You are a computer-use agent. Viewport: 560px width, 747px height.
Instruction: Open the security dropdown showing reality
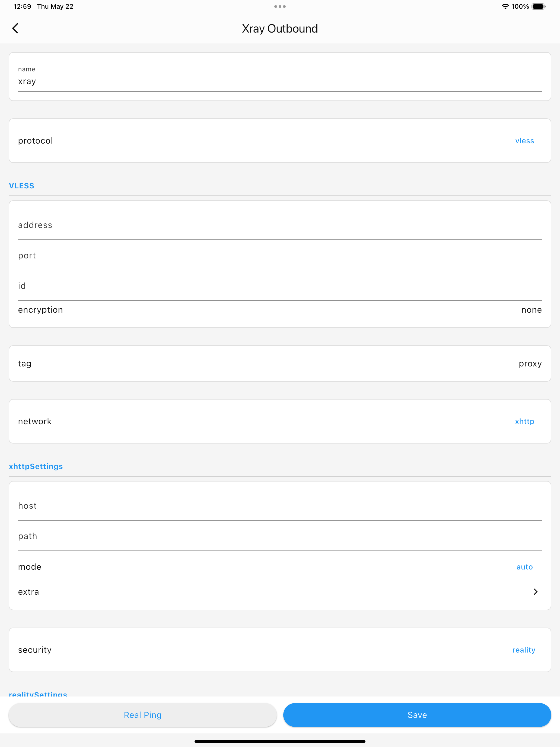524,650
